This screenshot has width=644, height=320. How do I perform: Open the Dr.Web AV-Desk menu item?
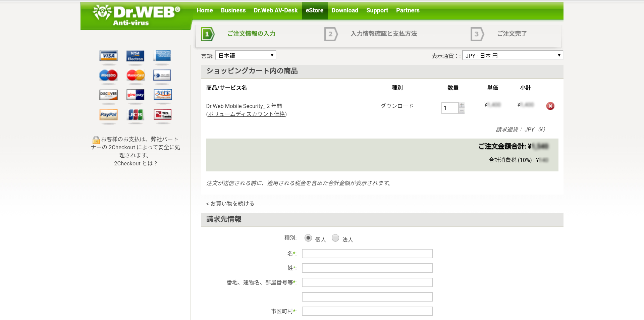click(276, 10)
